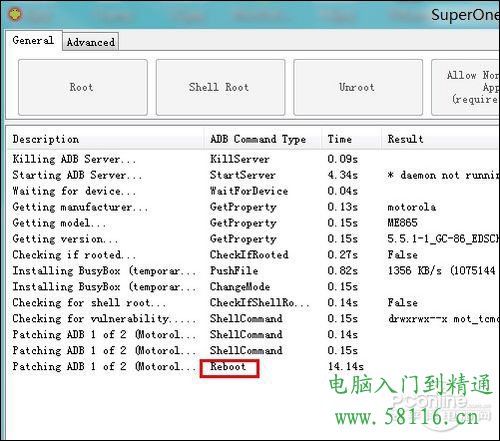Image resolution: width=500 pixels, height=441 pixels.
Task: Click the SuperOneClick app icon in title bar
Action: coord(15,15)
